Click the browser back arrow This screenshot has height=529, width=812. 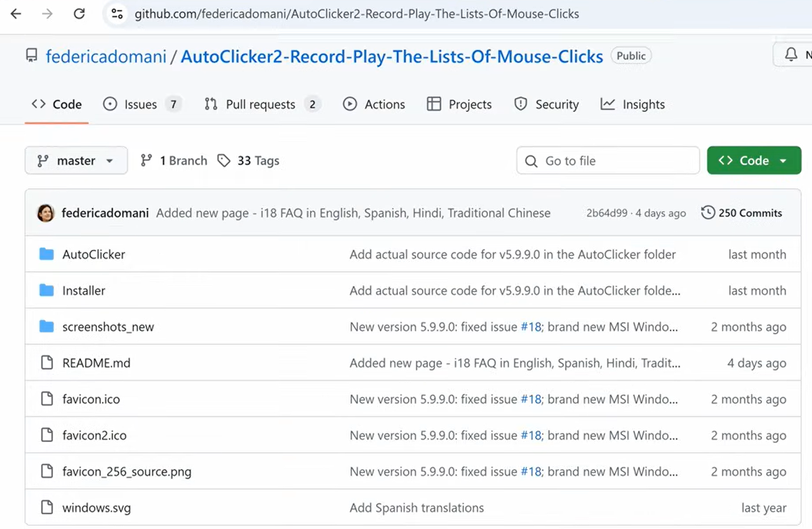tap(16, 14)
